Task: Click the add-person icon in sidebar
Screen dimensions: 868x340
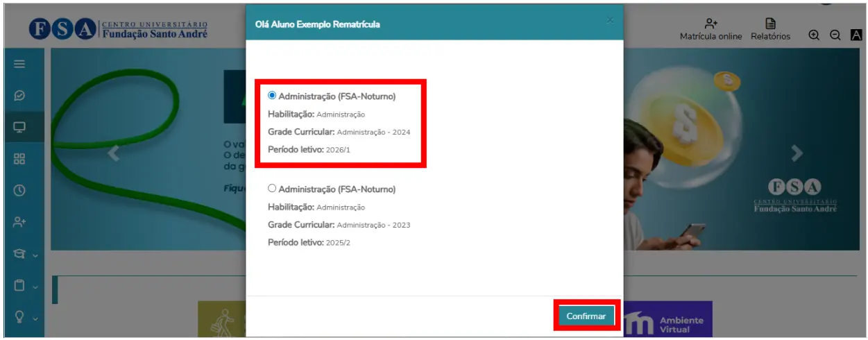Action: pyautogui.click(x=19, y=222)
